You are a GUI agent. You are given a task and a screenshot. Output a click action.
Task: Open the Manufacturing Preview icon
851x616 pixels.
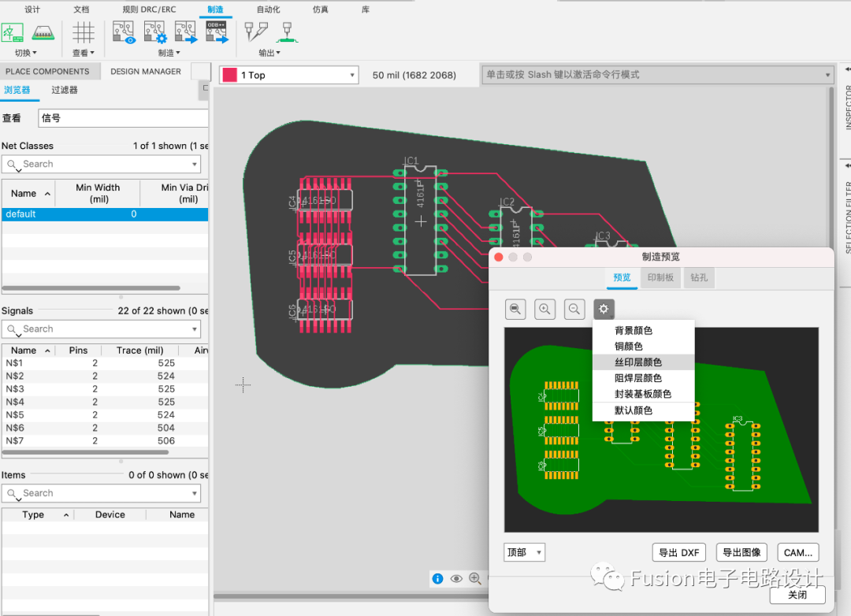coord(123,32)
